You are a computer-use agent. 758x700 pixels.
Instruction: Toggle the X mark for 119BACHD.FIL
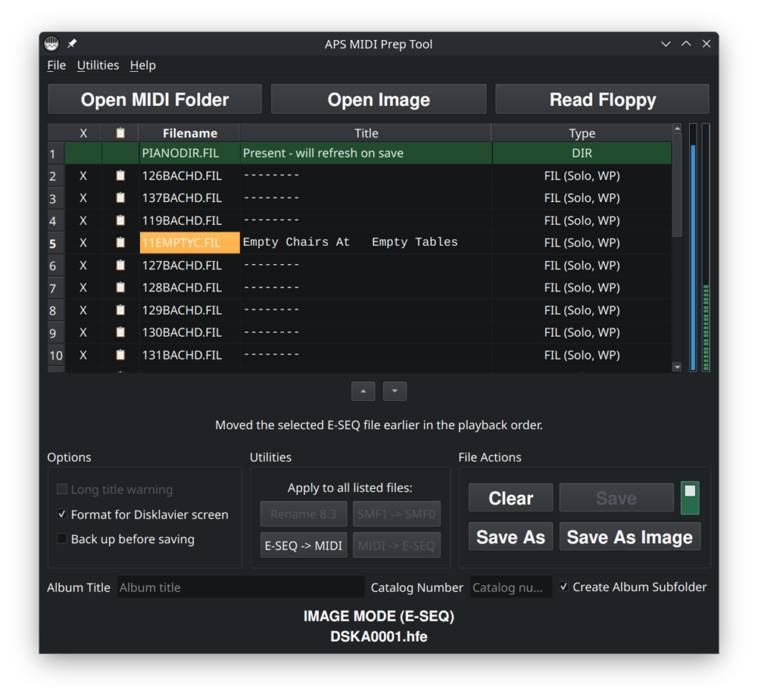click(83, 220)
